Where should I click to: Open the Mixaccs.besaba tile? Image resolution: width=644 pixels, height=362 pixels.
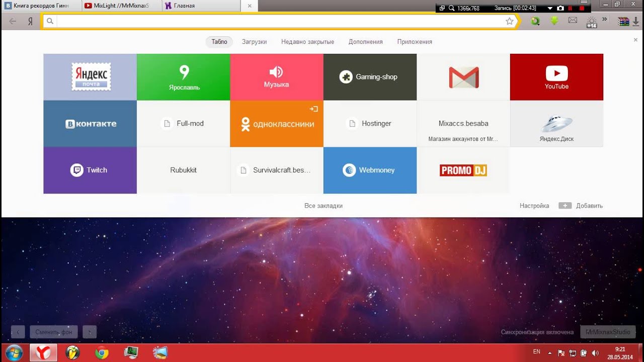coord(463,124)
